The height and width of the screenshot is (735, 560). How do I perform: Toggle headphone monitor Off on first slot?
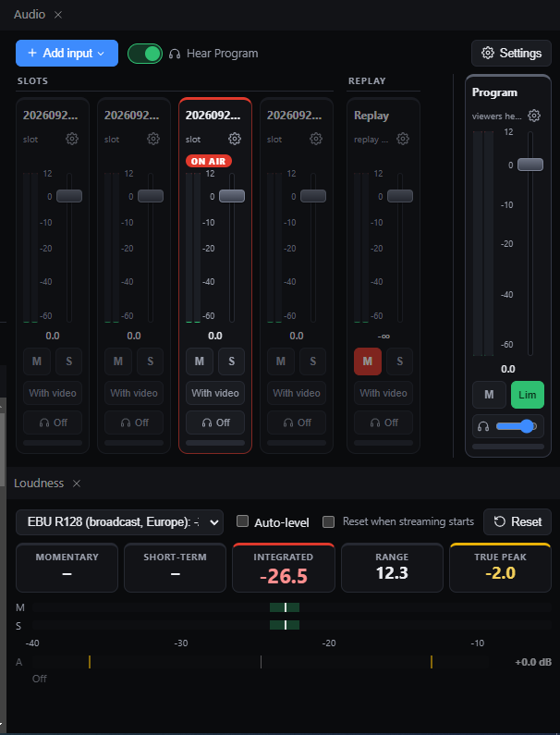[x=53, y=423]
